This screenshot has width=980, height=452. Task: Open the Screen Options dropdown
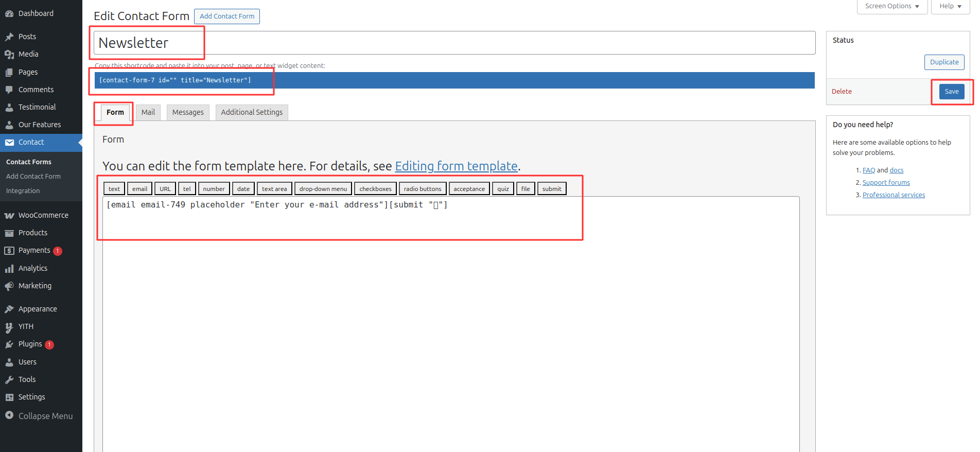(x=892, y=6)
